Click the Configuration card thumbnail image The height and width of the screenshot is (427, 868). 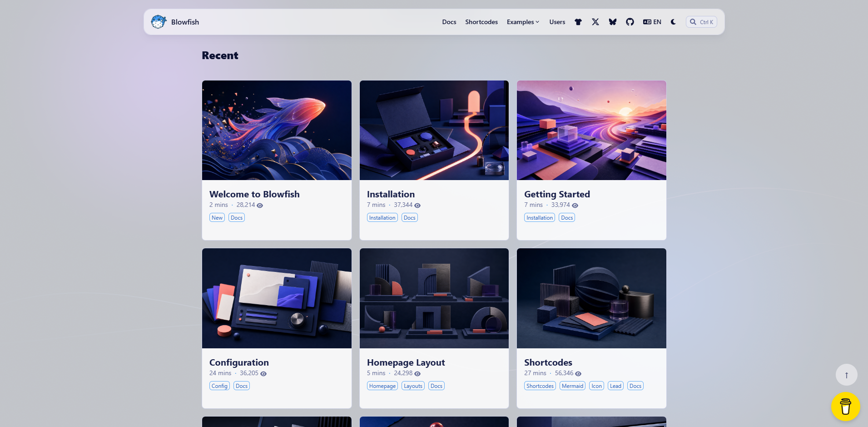click(277, 298)
